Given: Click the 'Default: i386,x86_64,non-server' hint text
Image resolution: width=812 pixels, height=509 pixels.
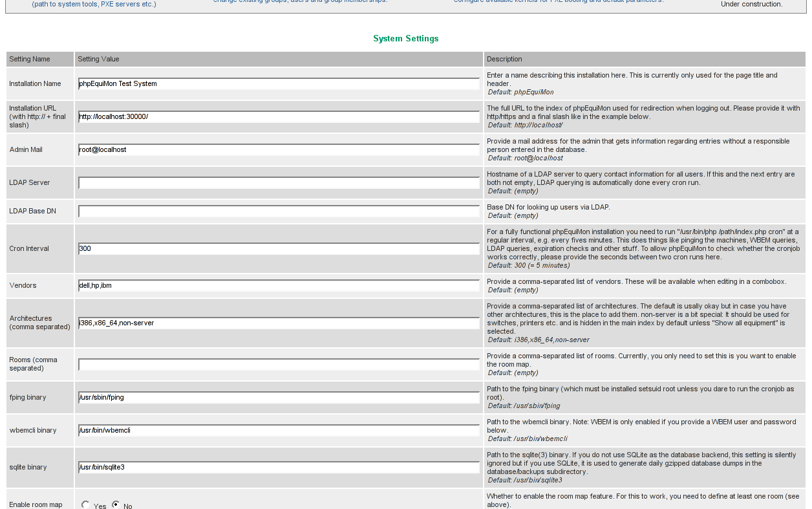Looking at the screenshot, I should click(x=539, y=340).
